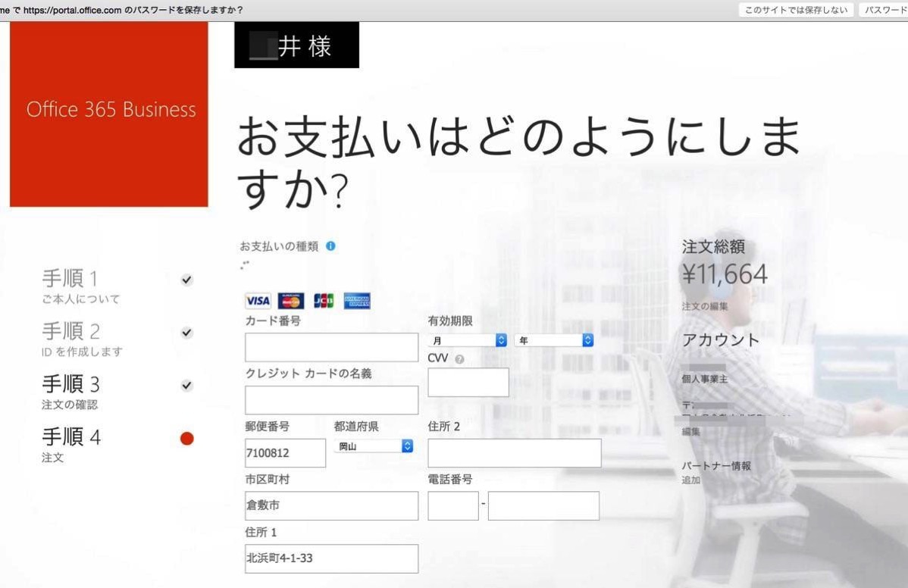Click the Visa card icon

click(258, 301)
